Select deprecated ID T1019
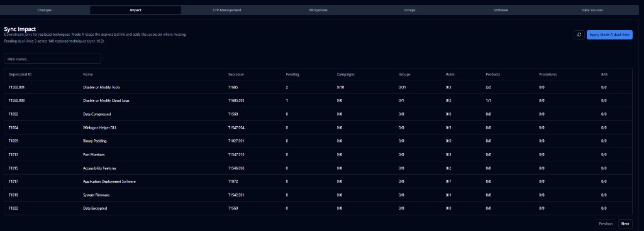This screenshot has width=644, height=231. point(13,195)
